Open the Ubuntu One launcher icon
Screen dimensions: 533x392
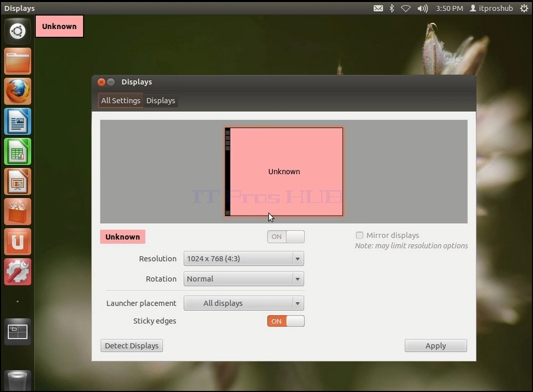pyautogui.click(x=17, y=242)
